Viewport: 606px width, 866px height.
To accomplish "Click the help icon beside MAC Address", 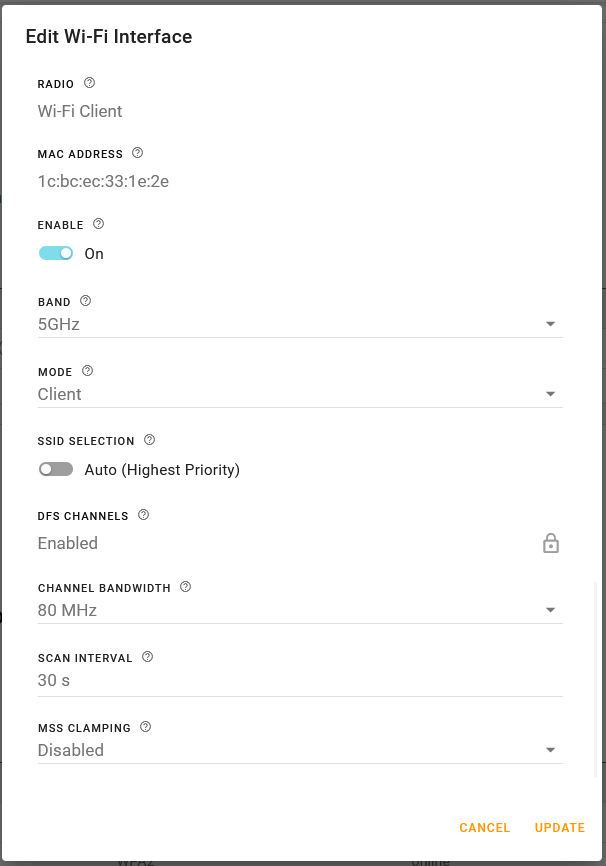I will 138,153.
